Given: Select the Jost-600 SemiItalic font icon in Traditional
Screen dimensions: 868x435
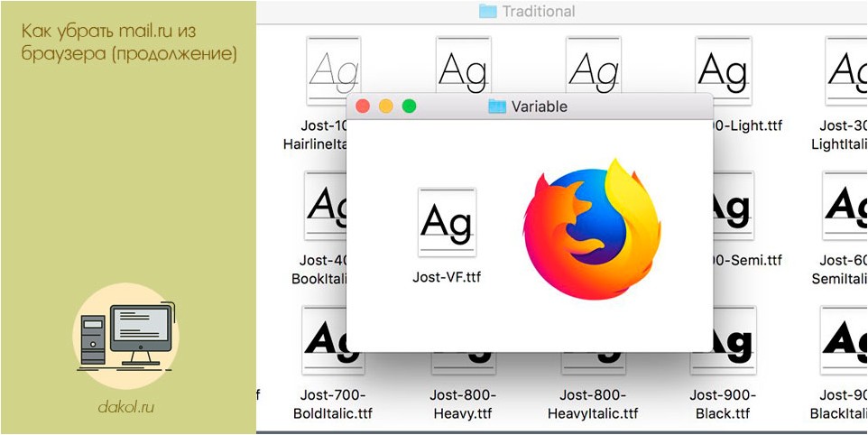Looking at the screenshot, I should 845,207.
